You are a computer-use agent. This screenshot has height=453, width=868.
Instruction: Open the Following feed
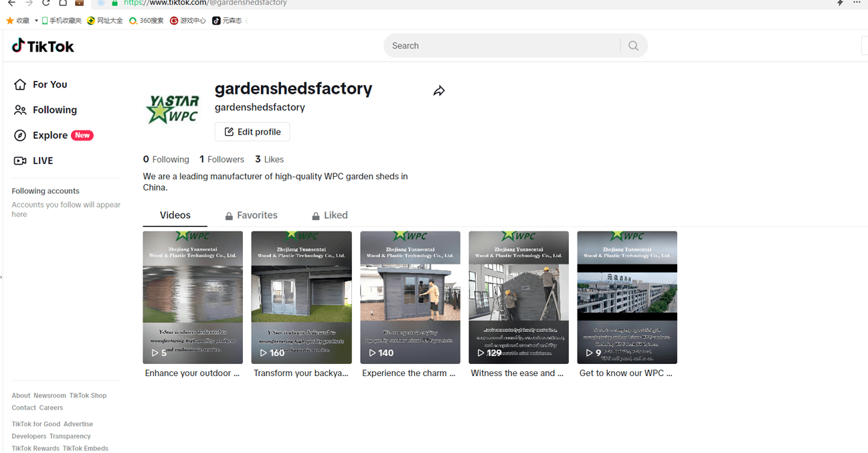coord(46,110)
